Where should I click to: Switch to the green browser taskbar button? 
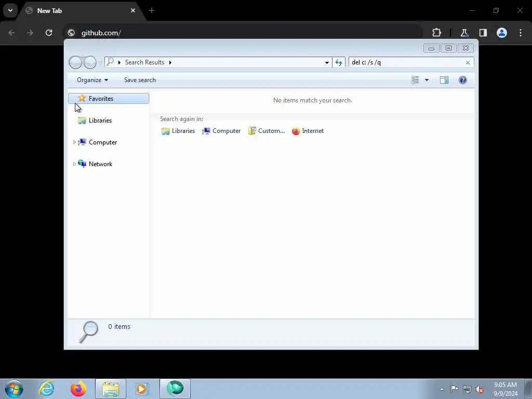click(x=175, y=389)
